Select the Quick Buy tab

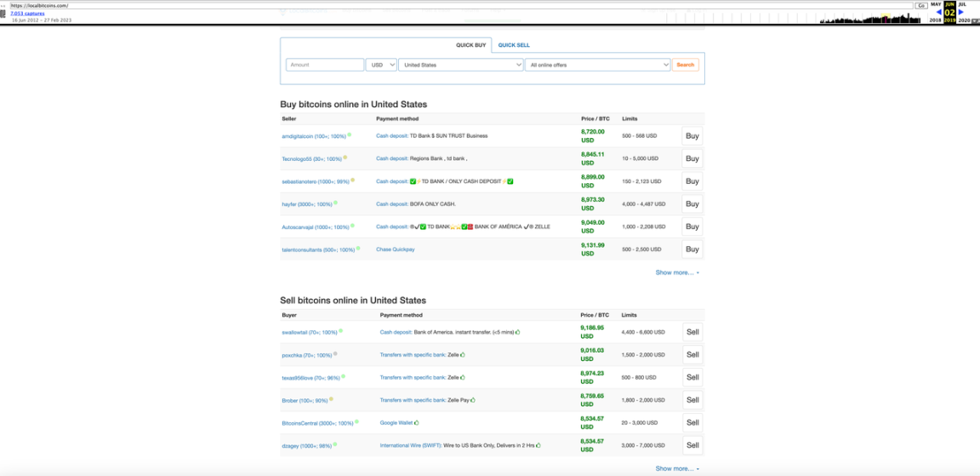click(x=470, y=45)
